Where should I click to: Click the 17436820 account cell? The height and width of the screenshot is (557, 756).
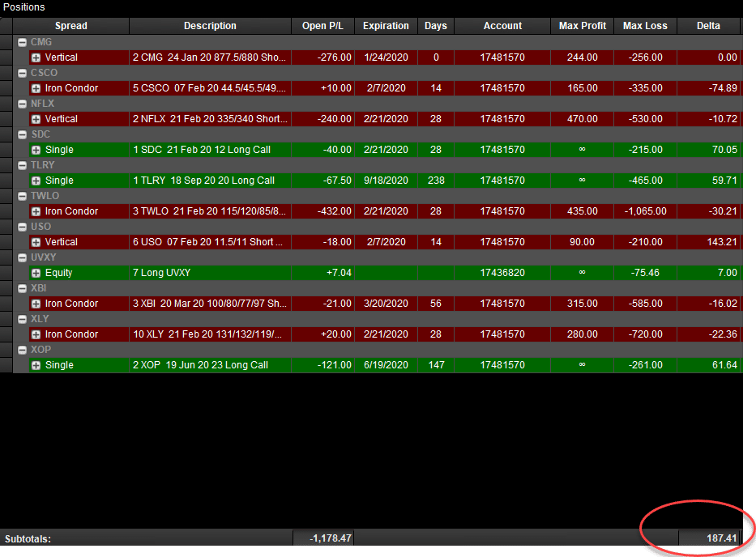click(x=502, y=273)
